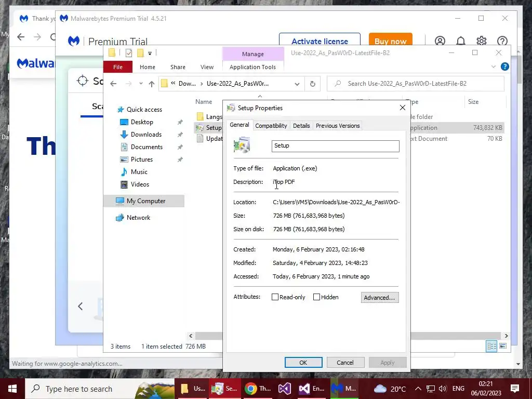Switch to the Home ribbon tab

pyautogui.click(x=147, y=67)
